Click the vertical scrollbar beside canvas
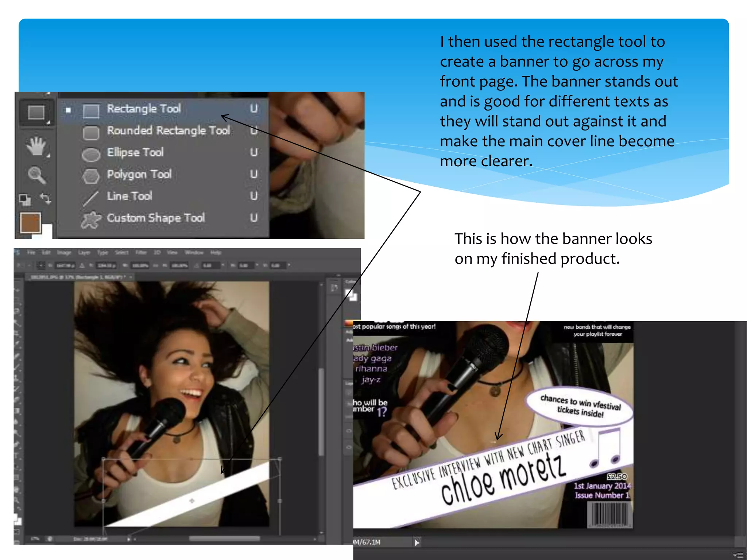The width and height of the screenshot is (747, 560). (321, 412)
